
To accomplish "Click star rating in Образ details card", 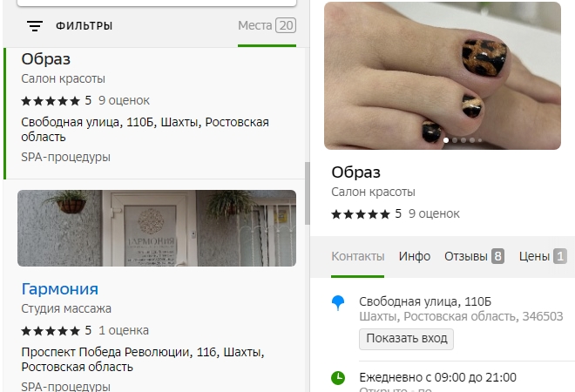I will click(x=361, y=214).
